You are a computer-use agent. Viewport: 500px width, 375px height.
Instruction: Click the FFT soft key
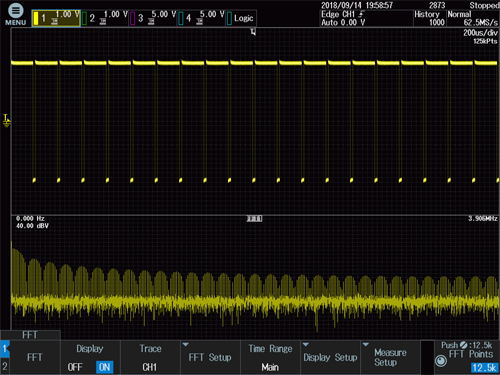click(x=35, y=357)
